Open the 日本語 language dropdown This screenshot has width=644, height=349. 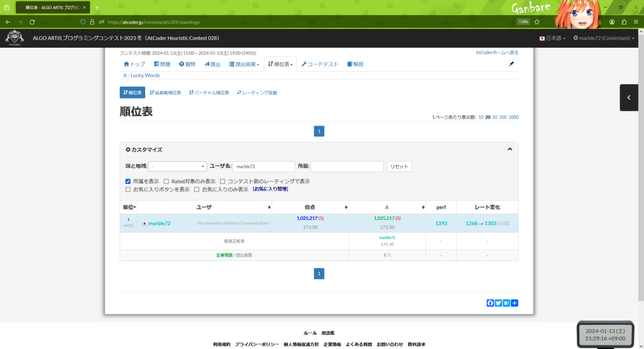pyautogui.click(x=552, y=39)
